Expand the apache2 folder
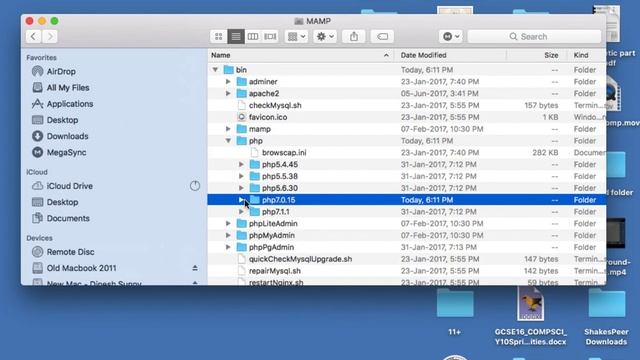This screenshot has width=640, height=360. coord(228,93)
